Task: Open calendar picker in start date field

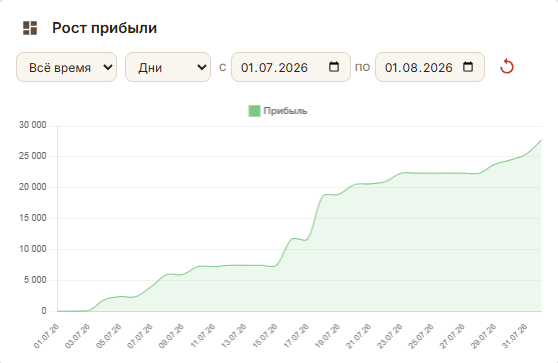Action: 334,67
